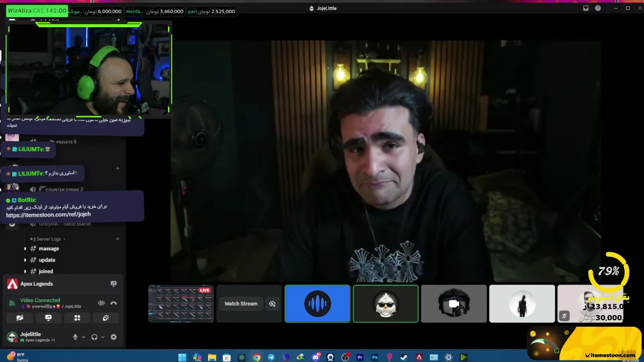
Task: Disconnect from the voice call
Action: click(x=114, y=303)
